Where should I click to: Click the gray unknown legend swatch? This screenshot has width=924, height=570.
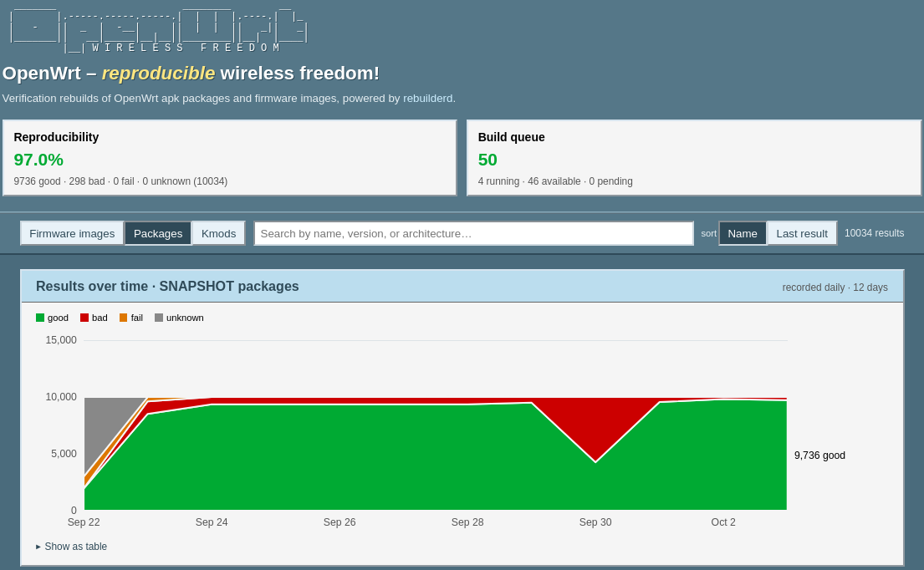coord(159,318)
